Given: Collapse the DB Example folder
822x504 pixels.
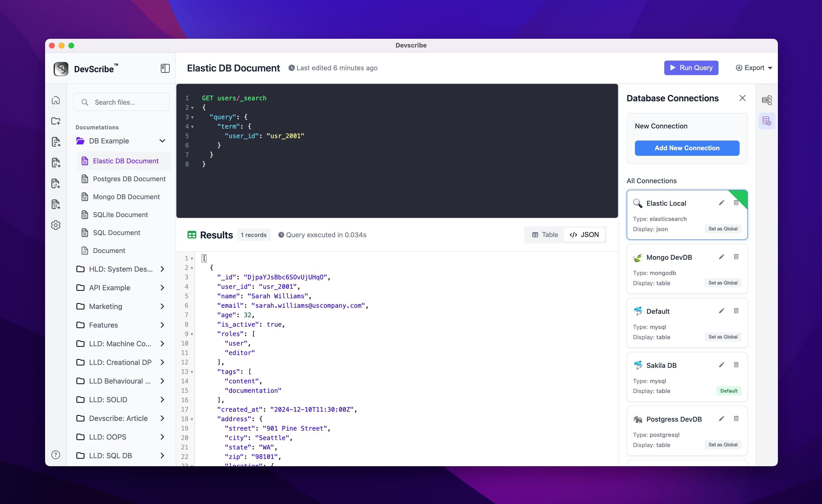Looking at the screenshot, I should 162,141.
